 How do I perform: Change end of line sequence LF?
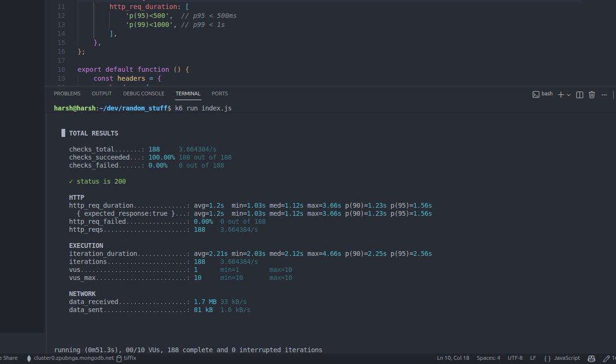[533, 358]
